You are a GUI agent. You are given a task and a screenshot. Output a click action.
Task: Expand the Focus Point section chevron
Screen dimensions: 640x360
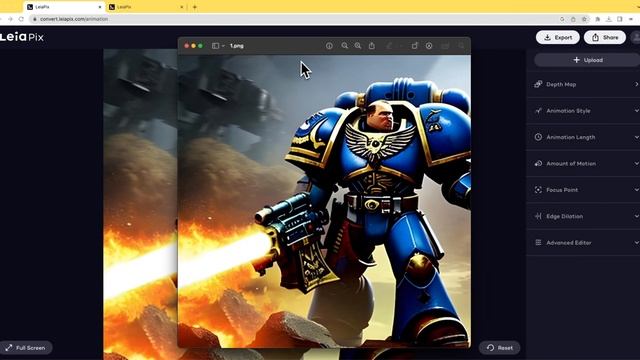point(636,190)
